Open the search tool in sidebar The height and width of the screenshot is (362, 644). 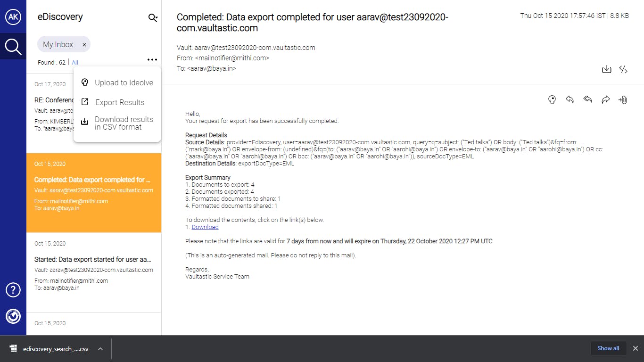point(13,46)
